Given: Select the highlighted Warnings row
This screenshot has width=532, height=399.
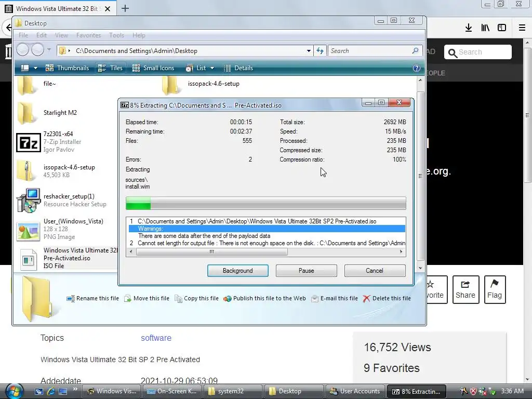Looking at the screenshot, I should coord(267,229).
